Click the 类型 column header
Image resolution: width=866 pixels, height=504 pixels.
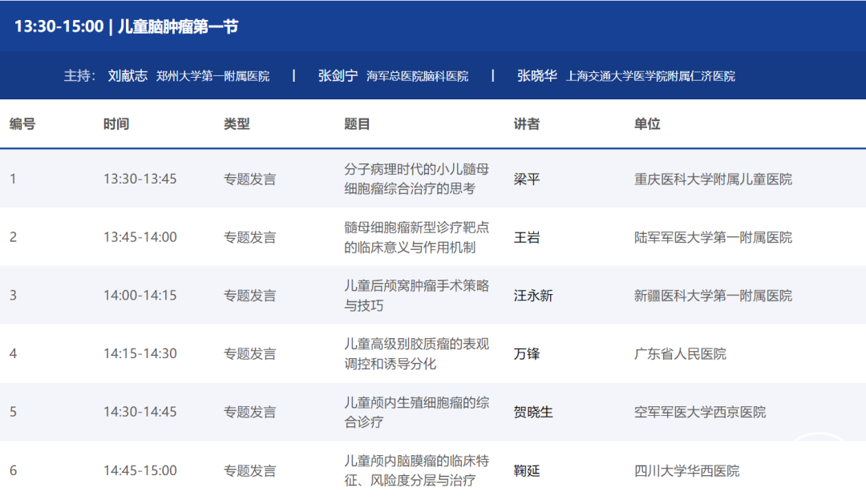pos(237,124)
